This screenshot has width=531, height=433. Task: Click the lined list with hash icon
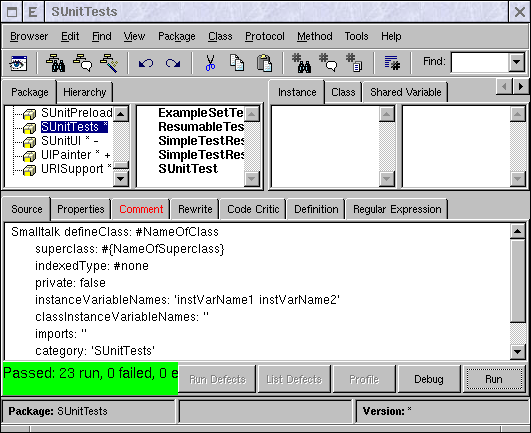coord(392,63)
